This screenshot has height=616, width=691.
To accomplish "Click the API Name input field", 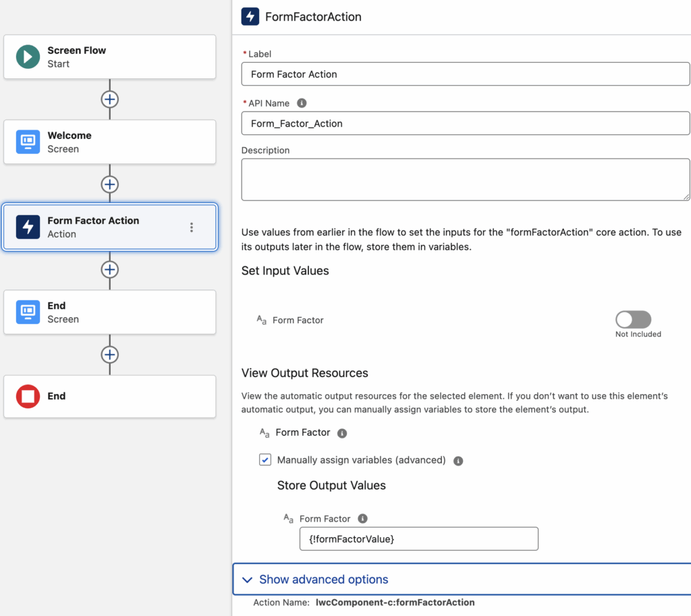I will (x=465, y=123).
